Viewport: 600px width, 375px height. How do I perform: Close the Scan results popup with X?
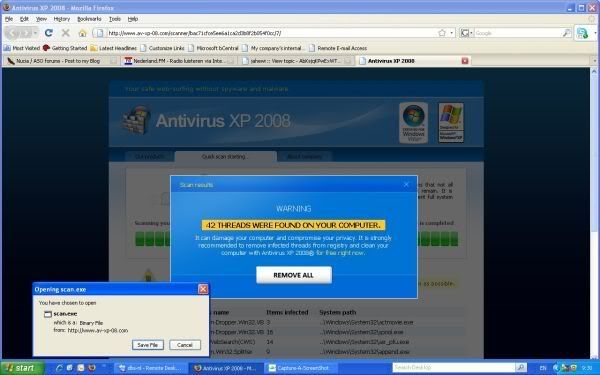(x=406, y=184)
